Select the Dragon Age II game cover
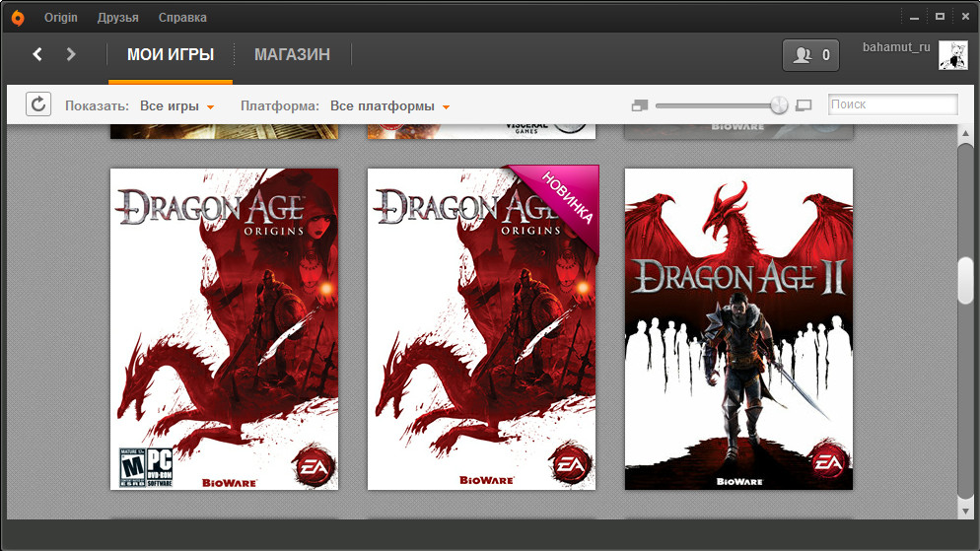Image resolution: width=980 pixels, height=551 pixels. click(x=738, y=328)
